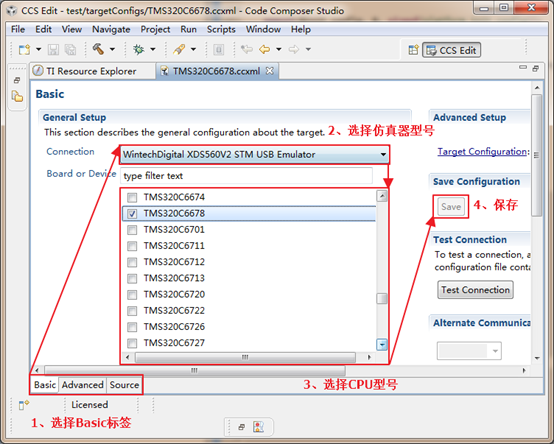The height and width of the screenshot is (444, 554).
Task: Open the Target Configuration link
Action: pyautogui.click(x=482, y=152)
